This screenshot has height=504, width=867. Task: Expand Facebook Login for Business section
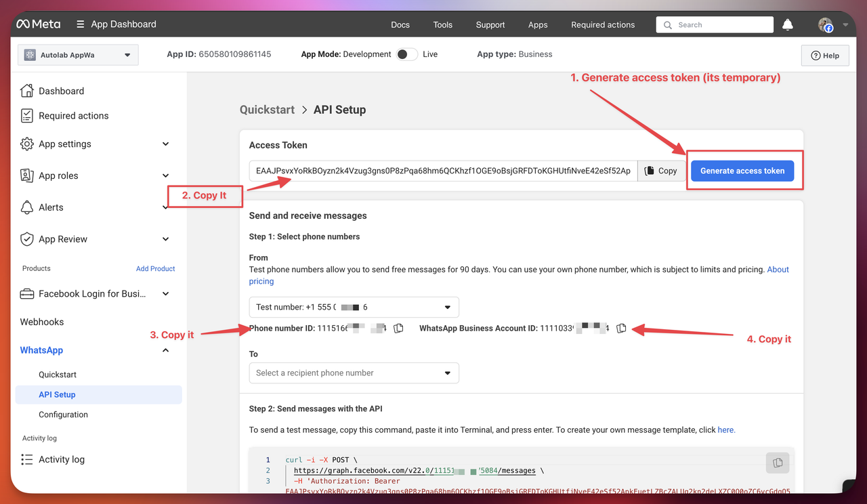click(166, 294)
